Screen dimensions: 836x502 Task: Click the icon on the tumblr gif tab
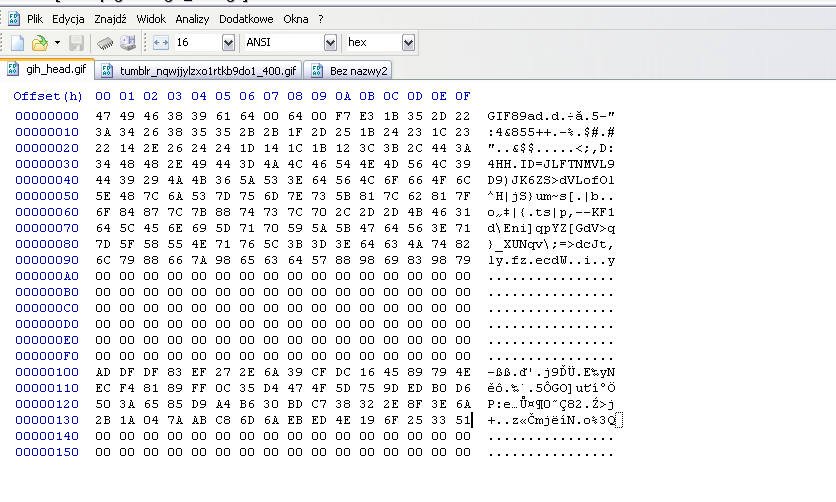point(107,70)
